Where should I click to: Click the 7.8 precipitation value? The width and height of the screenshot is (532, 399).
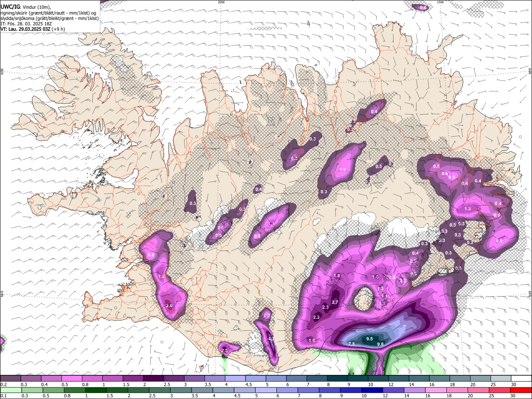351,344
